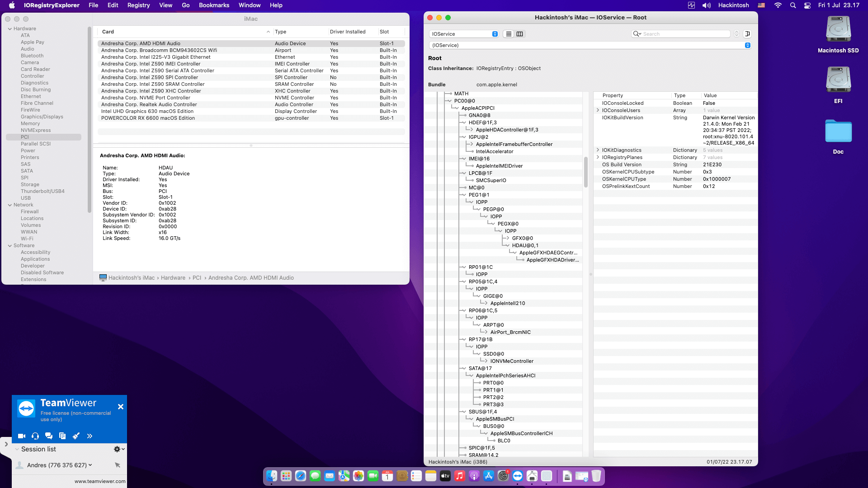Collapse TeamViewer side panel arrow

6,444
